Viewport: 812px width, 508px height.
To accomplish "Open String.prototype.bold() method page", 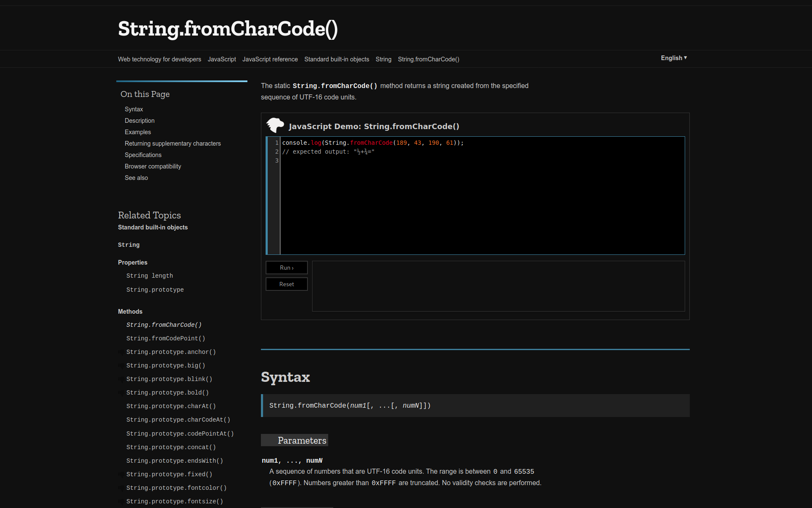I will click(x=167, y=392).
